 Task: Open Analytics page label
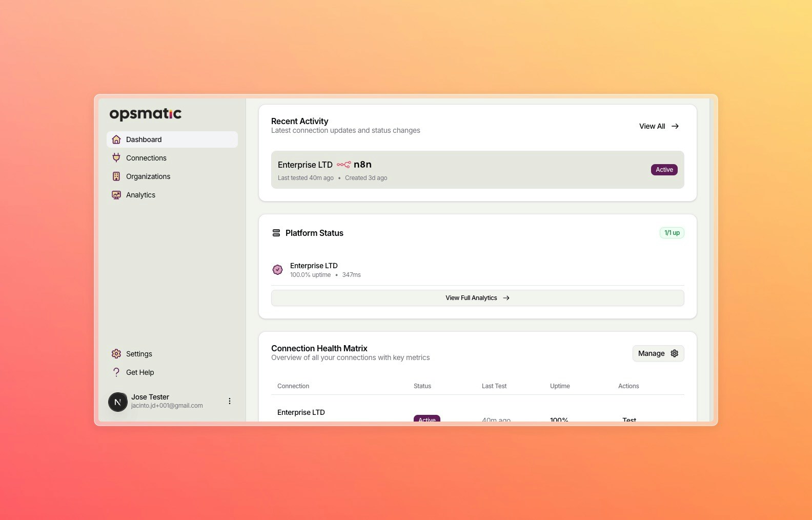140,195
